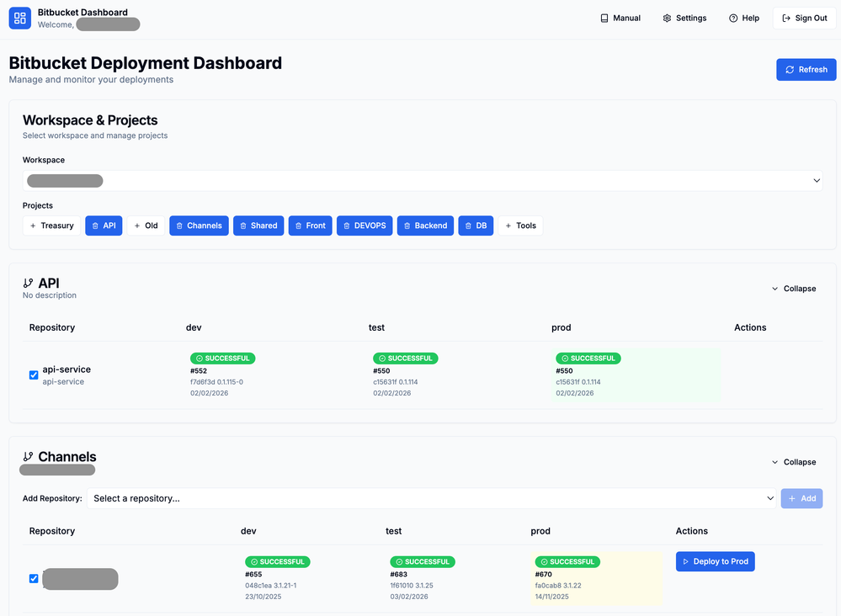Open the Select a repository dropdown
Viewport: 841px width, 616px height.
tap(431, 498)
